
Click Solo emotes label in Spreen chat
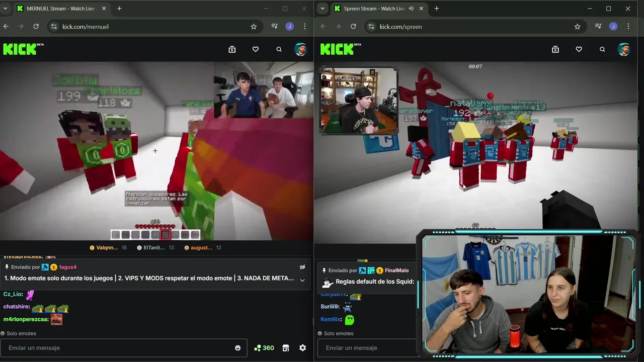339,333
